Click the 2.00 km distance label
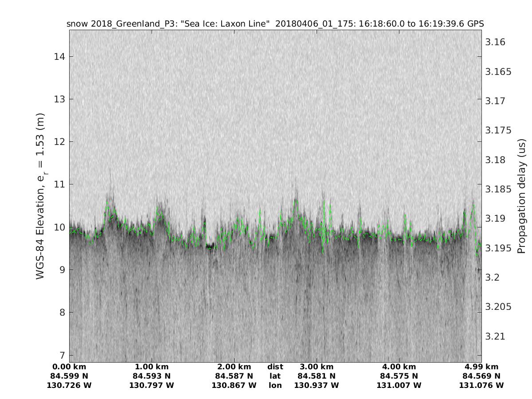Screen dimensions: 532x399 tap(234, 367)
